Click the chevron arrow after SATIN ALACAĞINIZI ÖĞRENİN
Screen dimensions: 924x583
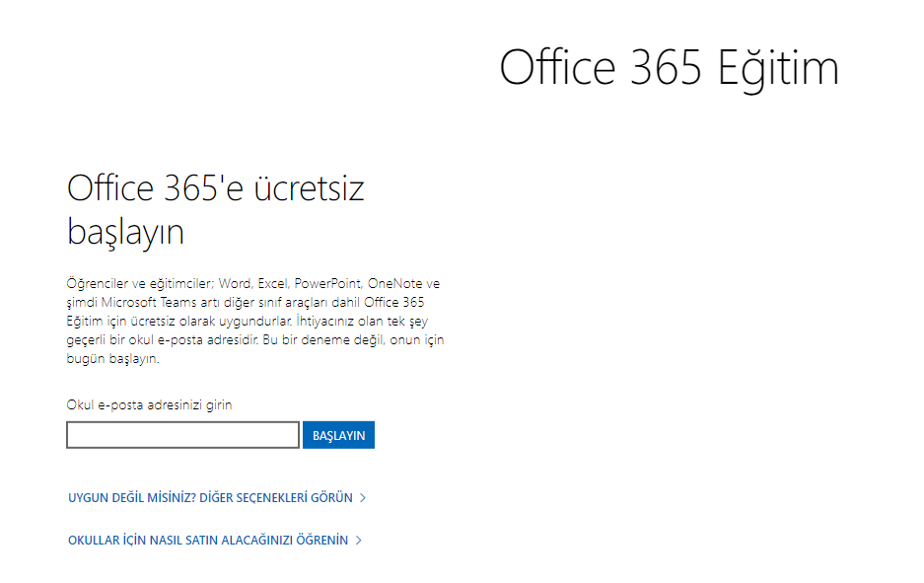(x=358, y=541)
